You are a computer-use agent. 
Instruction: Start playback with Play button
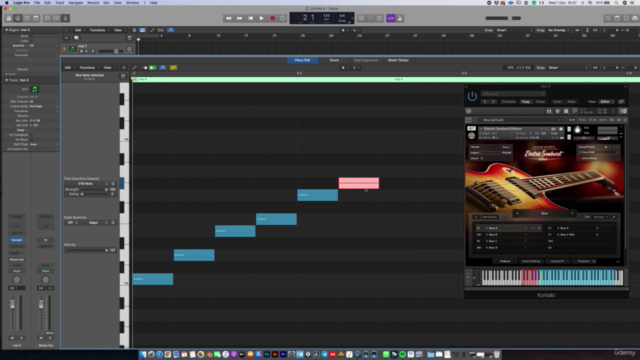tap(262, 18)
